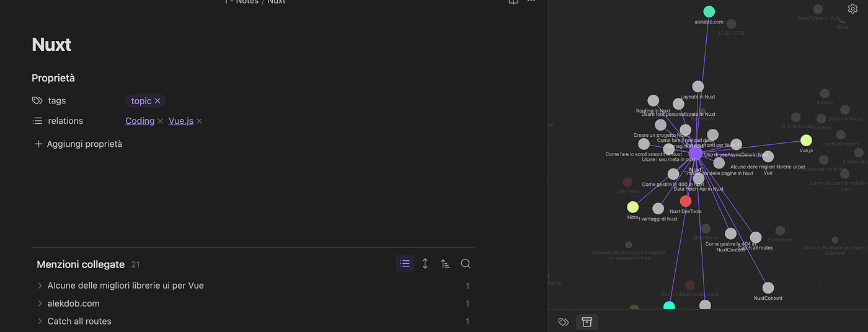The width and height of the screenshot is (868, 332).
Task: Change sort order of linked mentions
Action: (x=445, y=264)
